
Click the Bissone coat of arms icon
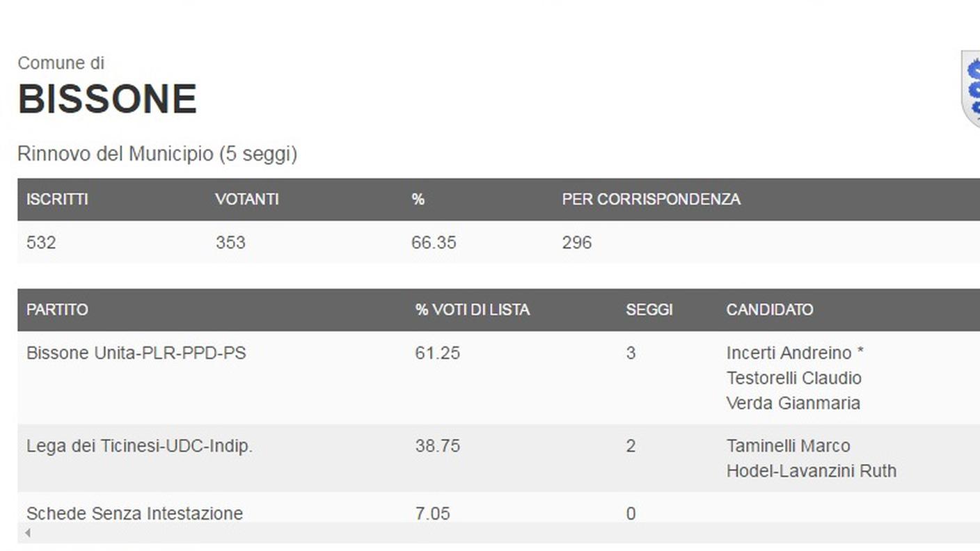970,88
